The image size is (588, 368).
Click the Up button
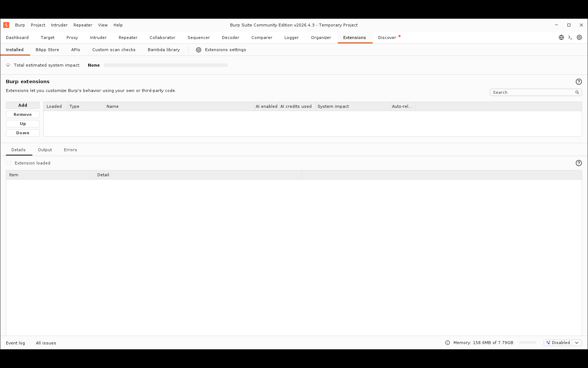click(23, 124)
